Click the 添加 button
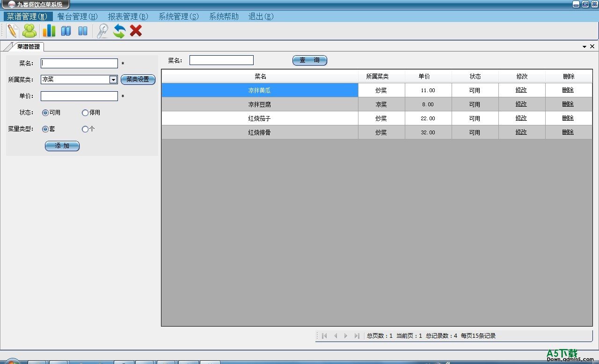Screen dimensions: 599x364 pyautogui.click(x=62, y=146)
